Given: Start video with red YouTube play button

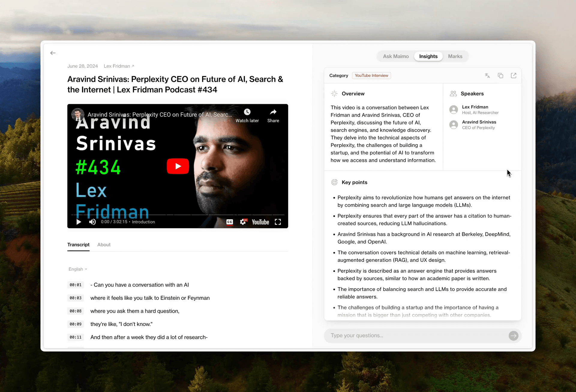Looking at the screenshot, I should pyautogui.click(x=178, y=166).
